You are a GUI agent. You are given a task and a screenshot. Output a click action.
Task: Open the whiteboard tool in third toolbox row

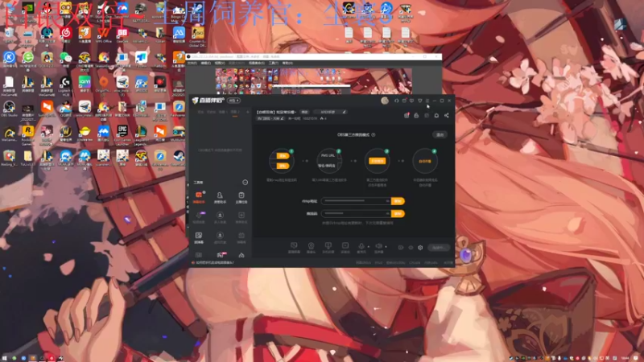(199, 237)
